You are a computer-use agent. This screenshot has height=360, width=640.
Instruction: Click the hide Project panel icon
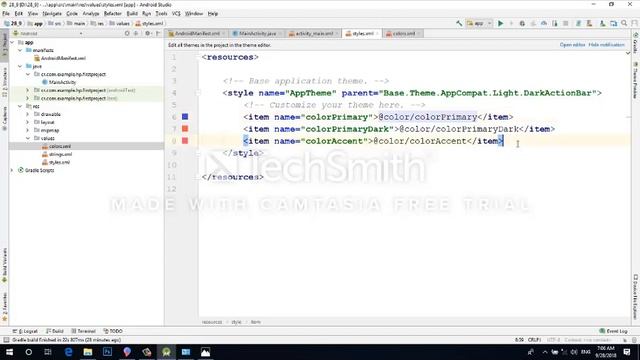pos(158,33)
